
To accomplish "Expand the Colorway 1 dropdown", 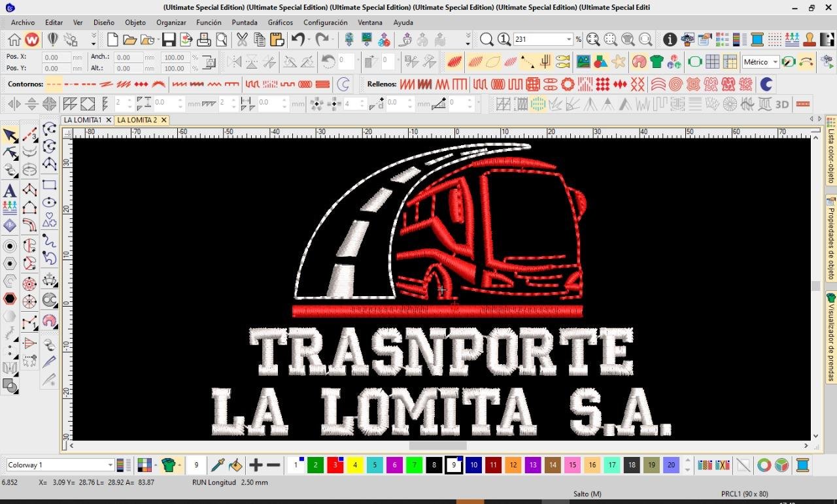I will [x=110, y=465].
